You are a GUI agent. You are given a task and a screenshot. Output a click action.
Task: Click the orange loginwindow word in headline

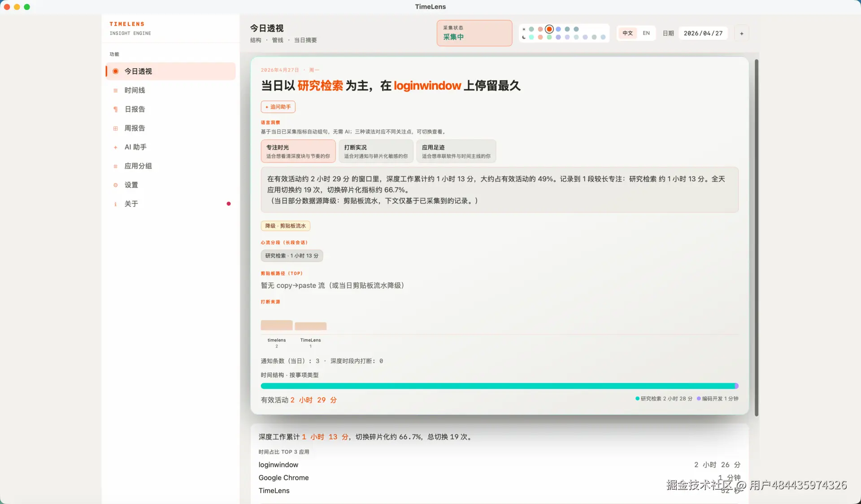427,86
